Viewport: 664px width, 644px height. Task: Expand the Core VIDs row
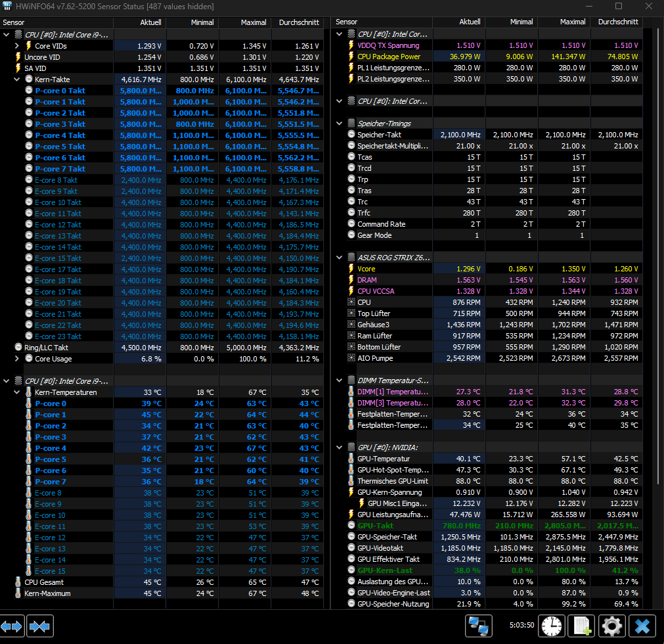coord(17,46)
